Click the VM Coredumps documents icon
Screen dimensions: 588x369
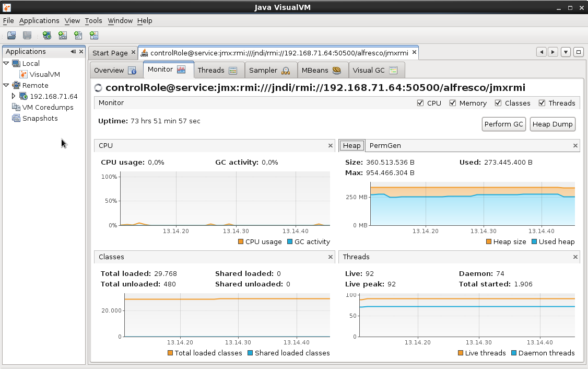16,107
